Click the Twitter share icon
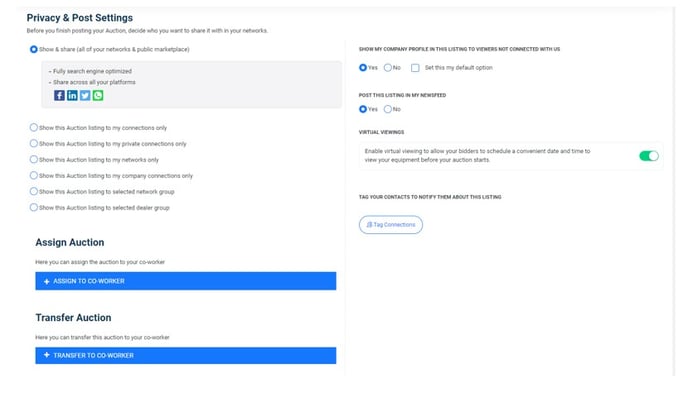The height and width of the screenshot is (402, 688). click(x=85, y=95)
